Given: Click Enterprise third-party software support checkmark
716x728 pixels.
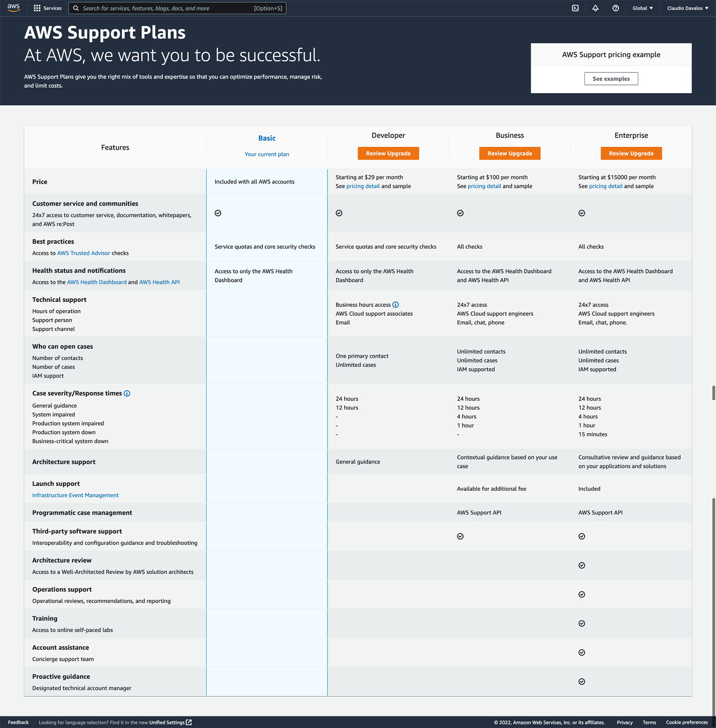Looking at the screenshot, I should (x=582, y=536).
